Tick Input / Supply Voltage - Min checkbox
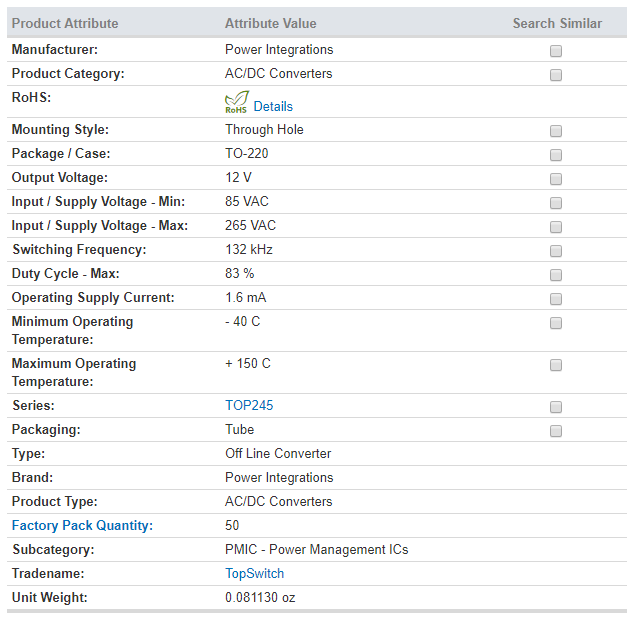 (556, 202)
